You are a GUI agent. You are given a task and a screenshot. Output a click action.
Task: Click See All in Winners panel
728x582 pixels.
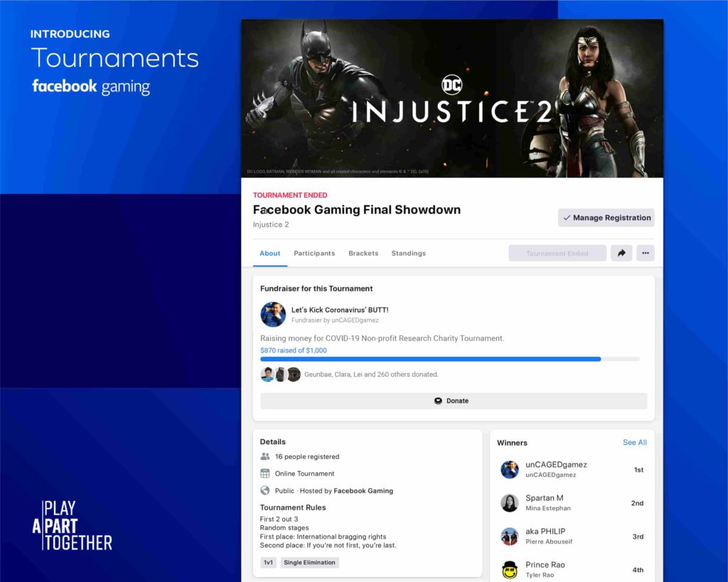pyautogui.click(x=634, y=443)
